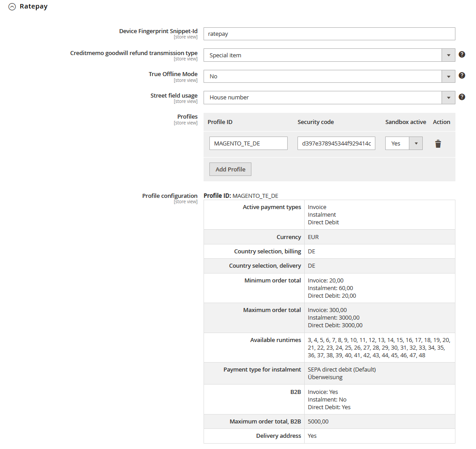Click help icon beside True Offline Mode
Screen dimensions: 476x449
[x=462, y=76]
